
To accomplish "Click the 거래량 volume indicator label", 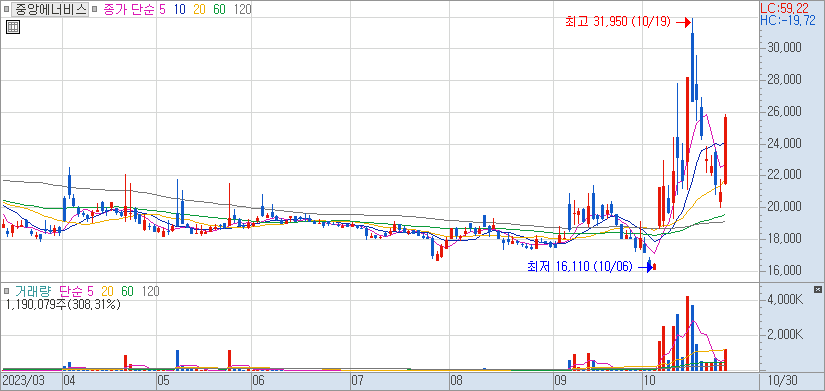I will 32,291.
